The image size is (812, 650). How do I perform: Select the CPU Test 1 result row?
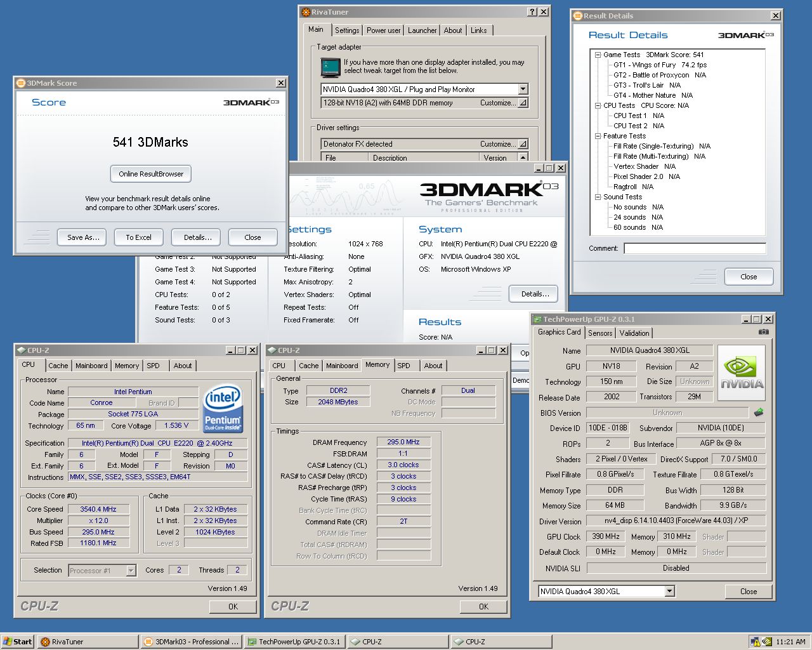(639, 116)
